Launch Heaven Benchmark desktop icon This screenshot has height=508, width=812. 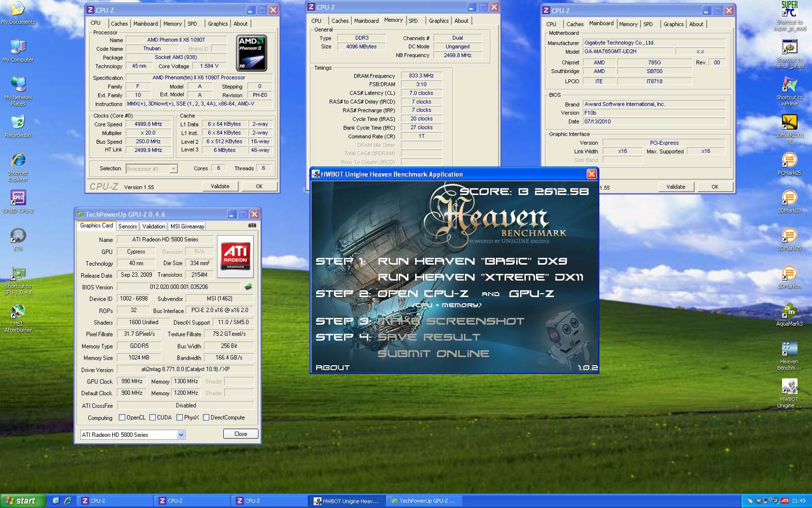point(789,356)
